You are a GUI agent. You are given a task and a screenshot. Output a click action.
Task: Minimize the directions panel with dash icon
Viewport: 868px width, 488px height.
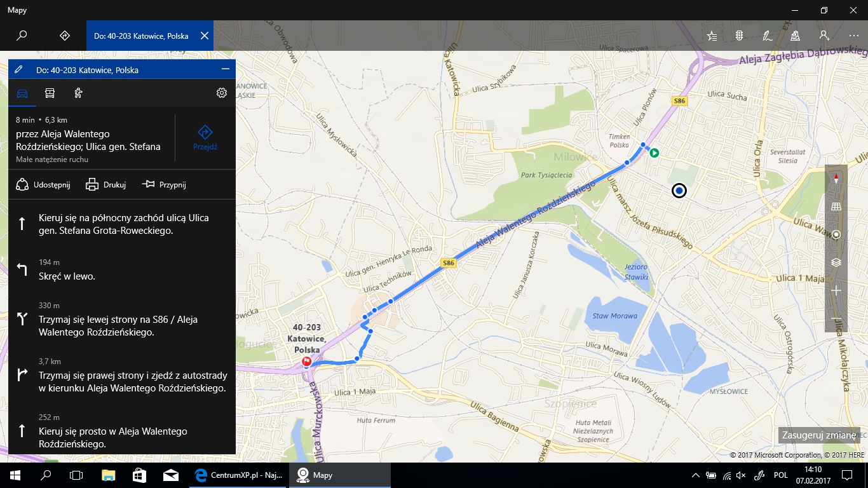tap(225, 69)
